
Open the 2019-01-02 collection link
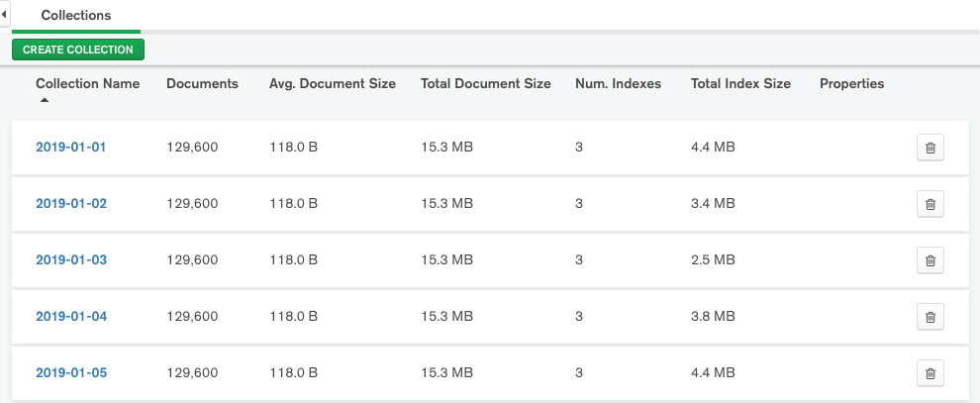pos(71,204)
